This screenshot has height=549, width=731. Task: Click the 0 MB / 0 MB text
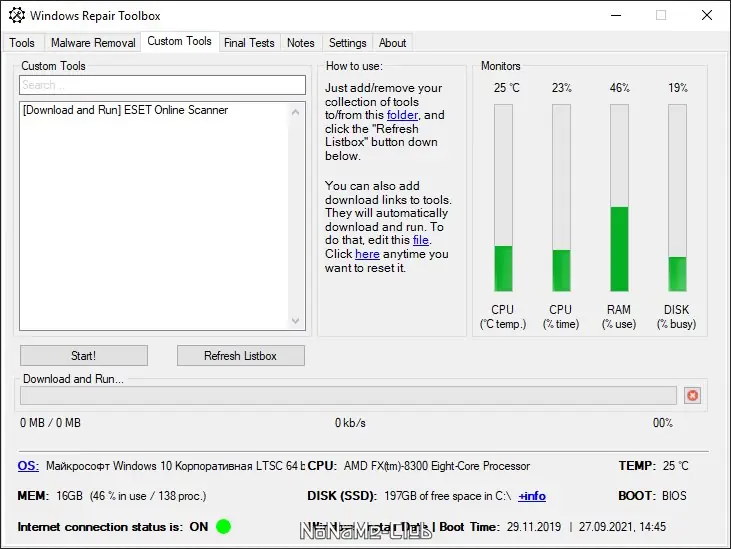(x=50, y=423)
